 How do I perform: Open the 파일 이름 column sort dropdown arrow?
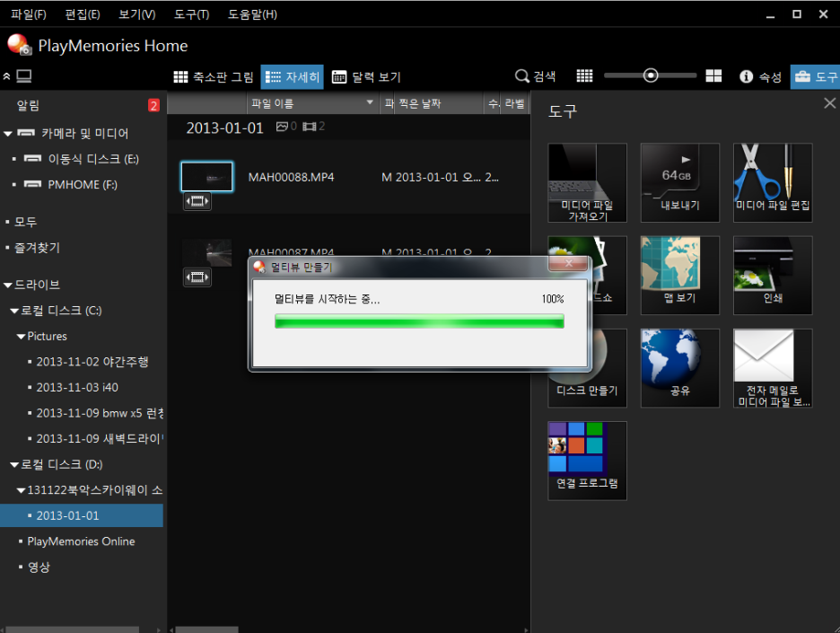coord(370,102)
